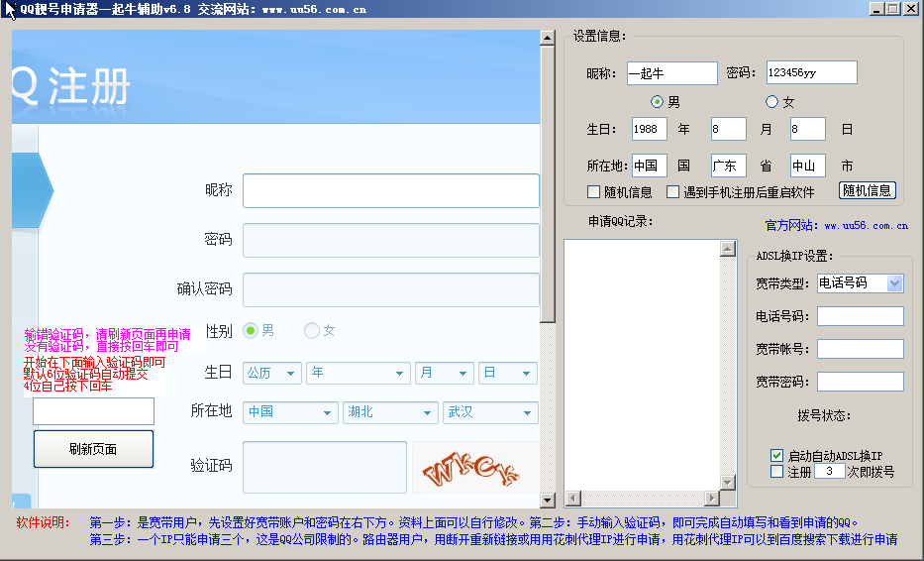Choose 女 gender in QQ registration form
This screenshot has height=561, width=924.
(311, 331)
